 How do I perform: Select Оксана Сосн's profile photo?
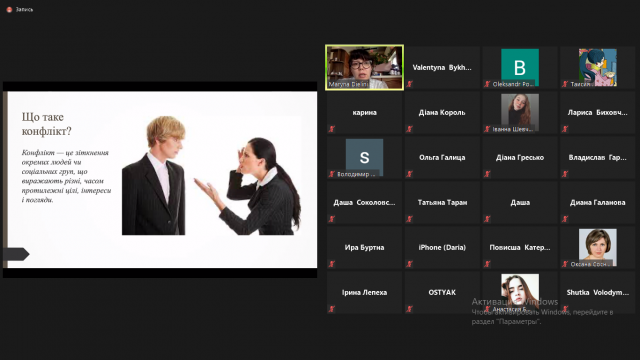point(598,247)
